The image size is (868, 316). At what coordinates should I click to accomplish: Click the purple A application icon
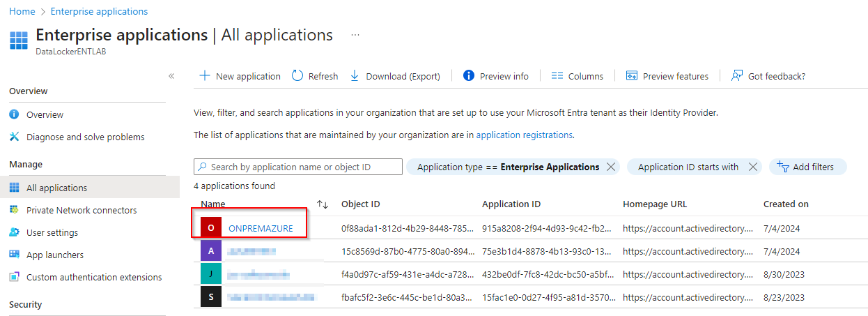(x=211, y=251)
